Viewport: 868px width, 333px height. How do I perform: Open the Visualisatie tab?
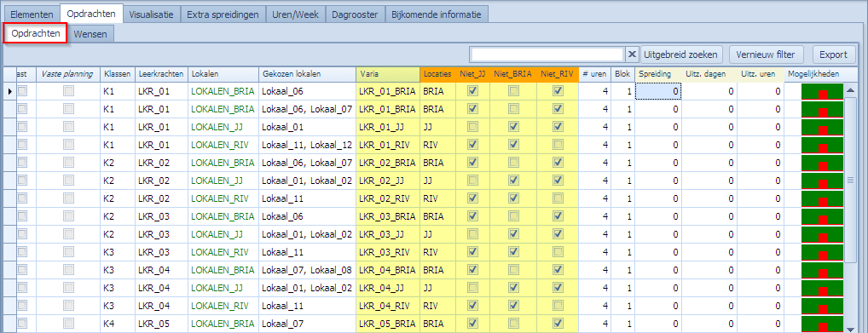(x=151, y=14)
